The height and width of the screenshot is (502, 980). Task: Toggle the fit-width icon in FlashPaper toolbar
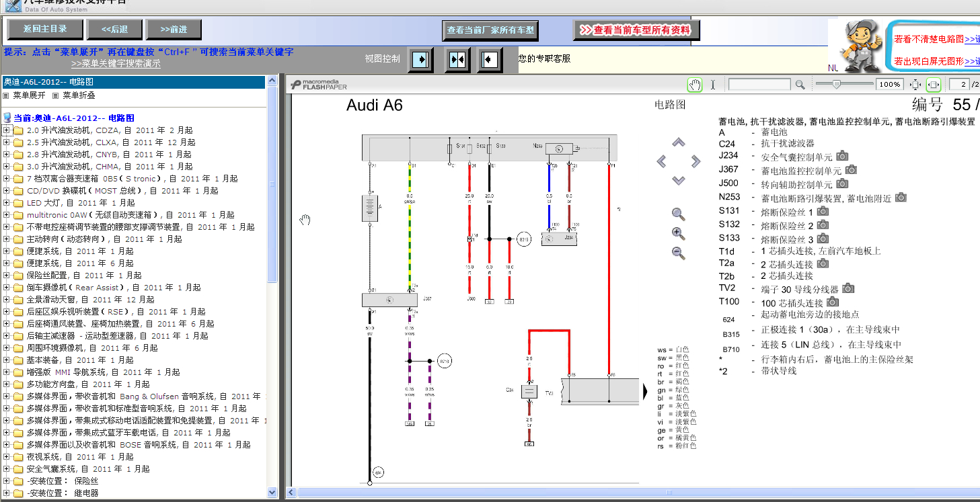[x=933, y=85]
